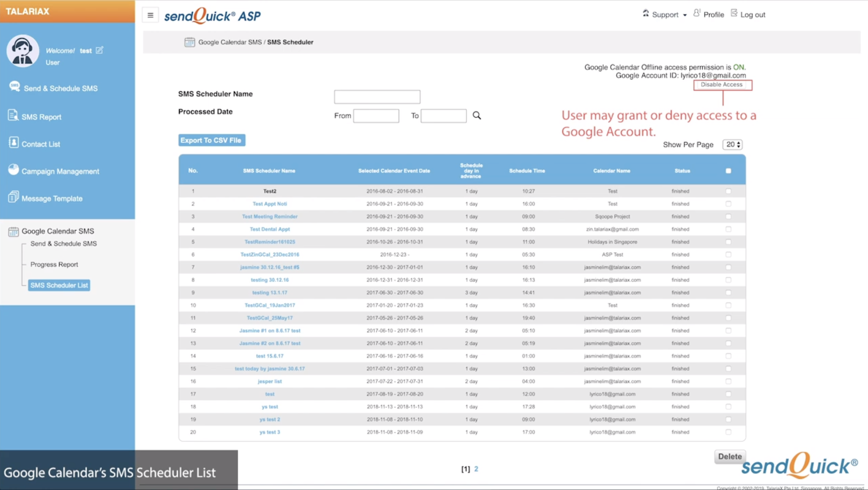Click the Google Calendar SMS breadcrumb
The width and height of the screenshot is (868, 490).
230,42
